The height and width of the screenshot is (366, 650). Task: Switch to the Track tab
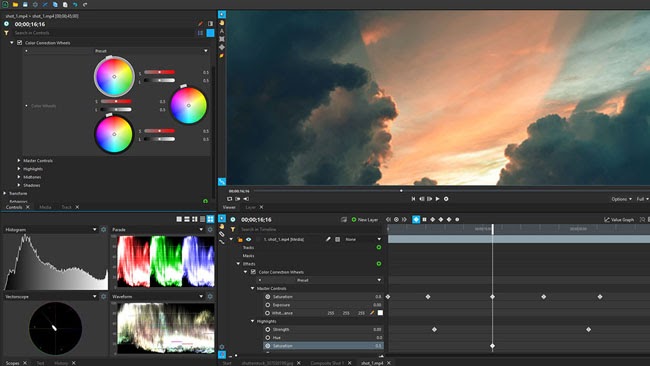point(66,207)
